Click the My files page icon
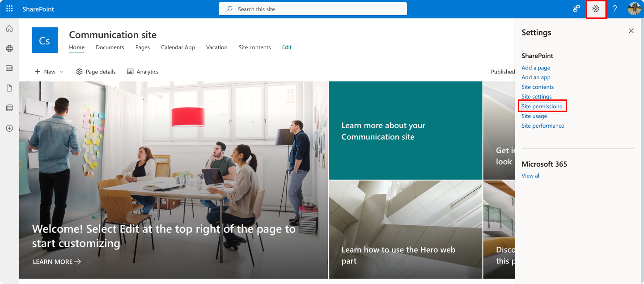This screenshot has height=284, width=644. [9, 88]
